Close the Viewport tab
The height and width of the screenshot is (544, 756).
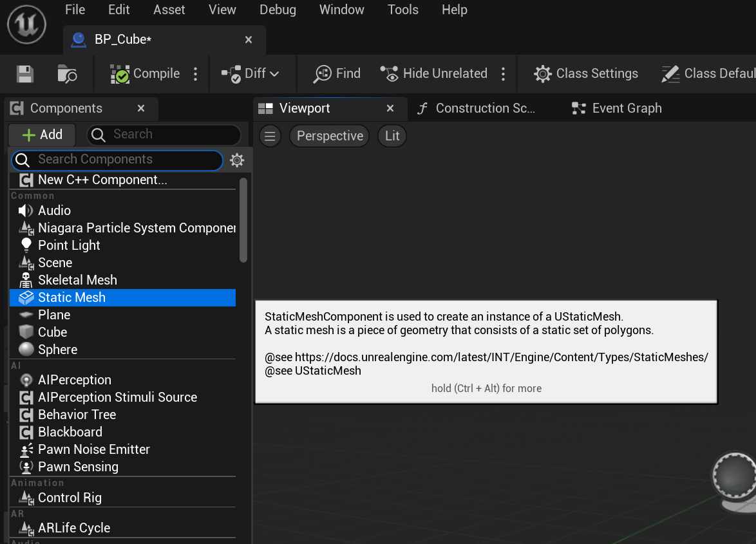(390, 108)
